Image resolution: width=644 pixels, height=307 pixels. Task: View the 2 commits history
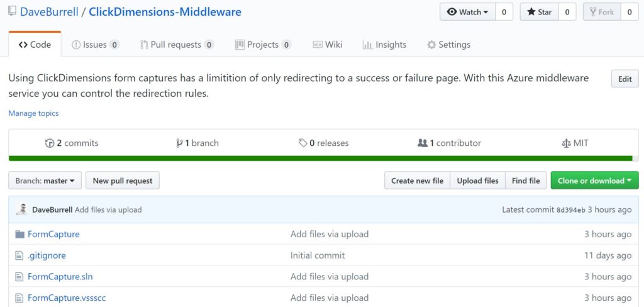(72, 143)
